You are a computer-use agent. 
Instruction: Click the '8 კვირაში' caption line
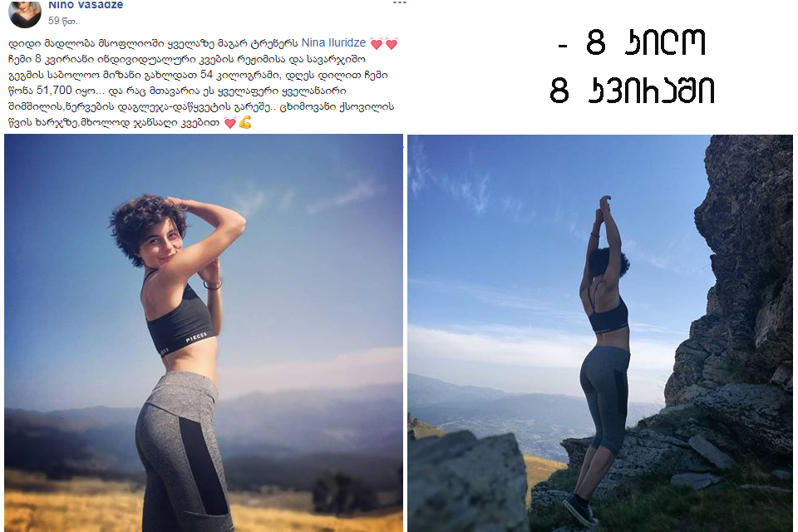pos(632,91)
